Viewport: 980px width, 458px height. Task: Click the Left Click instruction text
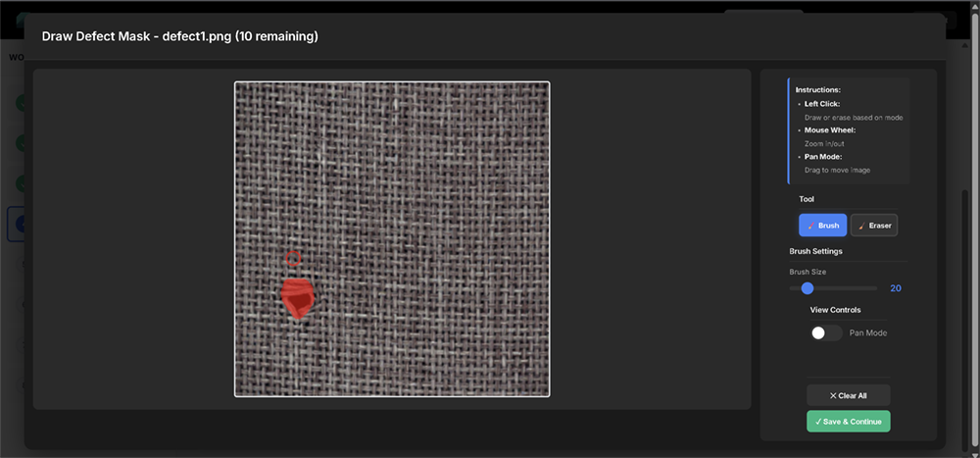point(822,104)
